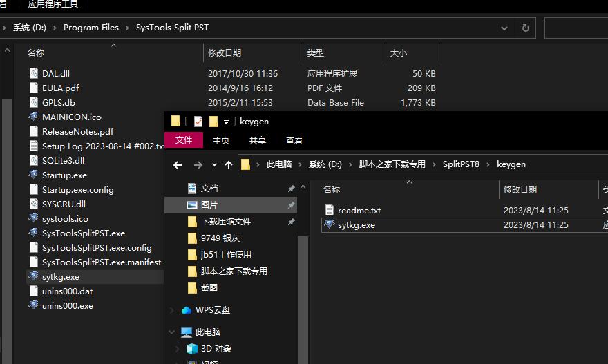
Task: Navigate to SplitPST8 breadcrumb
Action: [x=461, y=164]
